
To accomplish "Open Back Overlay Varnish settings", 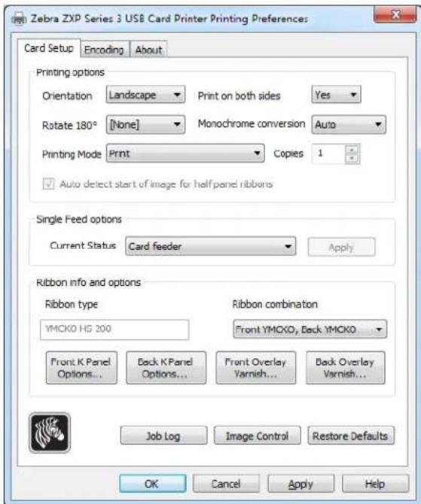I will 346,368.
